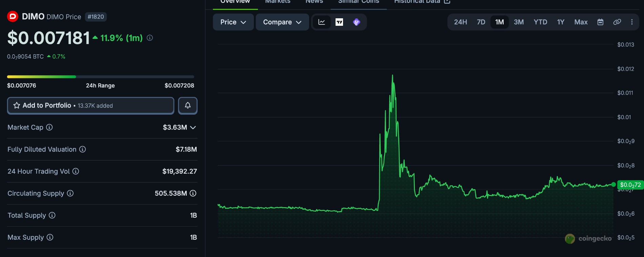
Task: Open the chart more options menu
Action: click(632, 22)
